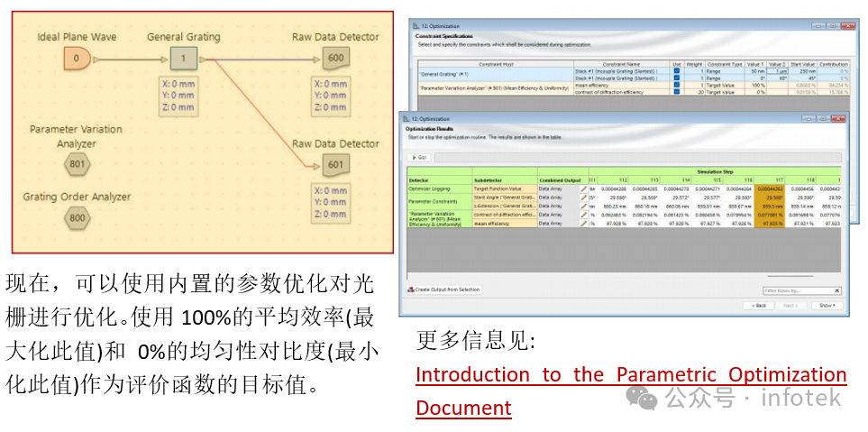Viewport: 868px width, 432px height.
Task: Click the input arrow of detector 601
Action: tap(316, 165)
